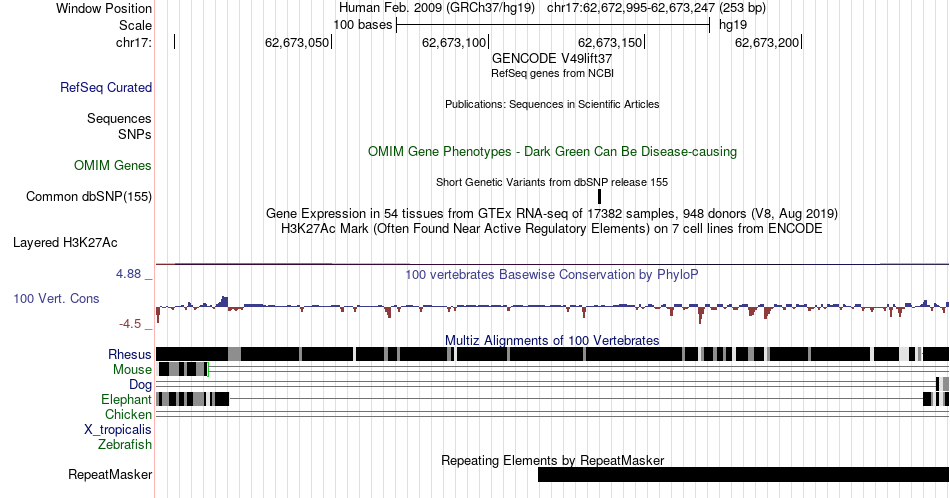Click the 100 bases scale bar
The width and height of the screenshot is (950, 498).
[553, 25]
